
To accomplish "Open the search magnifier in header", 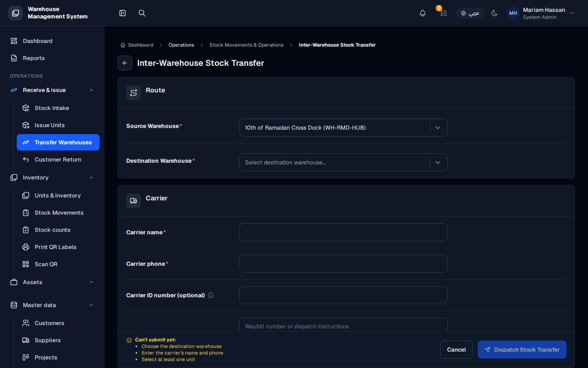I will tap(142, 13).
